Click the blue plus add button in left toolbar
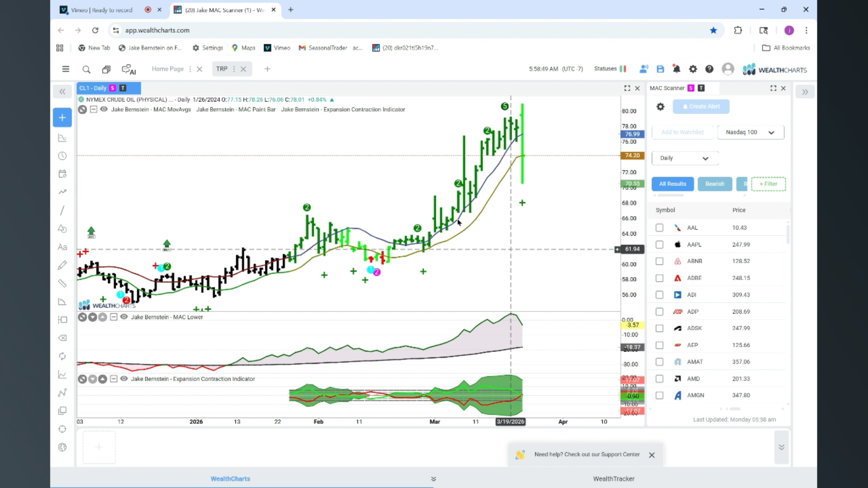 [62, 117]
